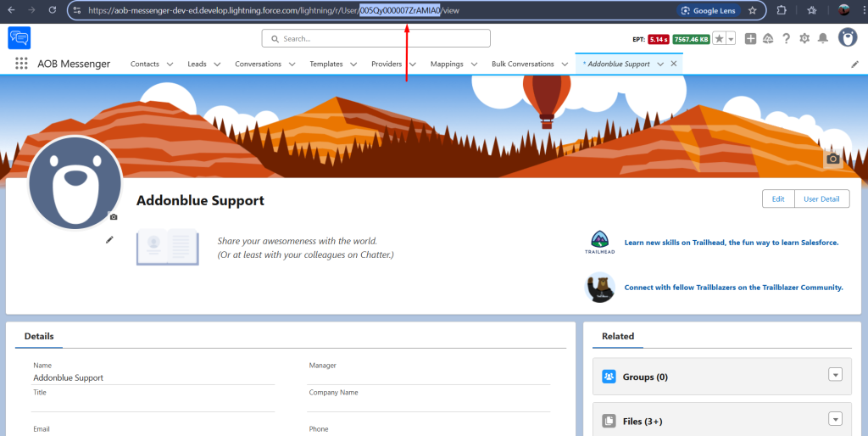
Task: Open the Providers tab
Action: pyautogui.click(x=387, y=64)
